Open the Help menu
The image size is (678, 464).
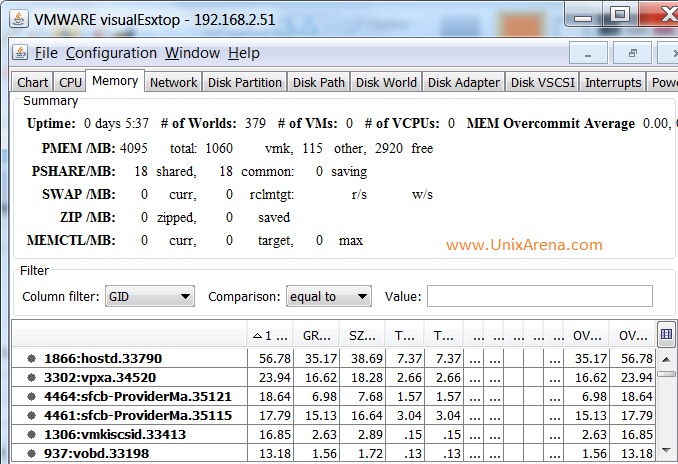pyautogui.click(x=244, y=53)
